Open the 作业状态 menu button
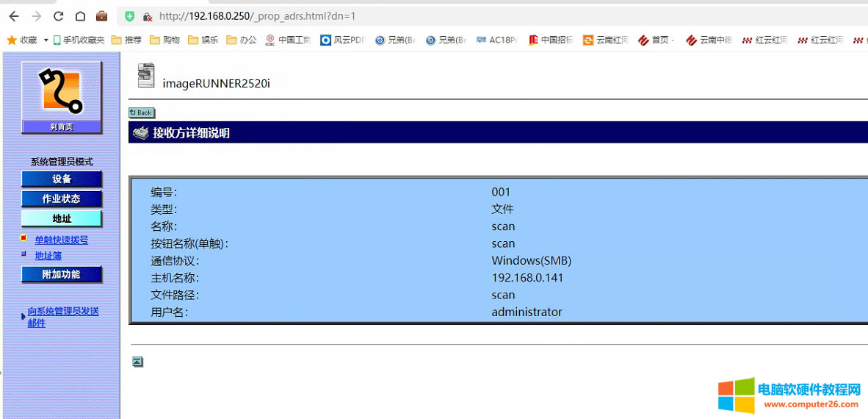This screenshot has width=868, height=419. tap(62, 199)
